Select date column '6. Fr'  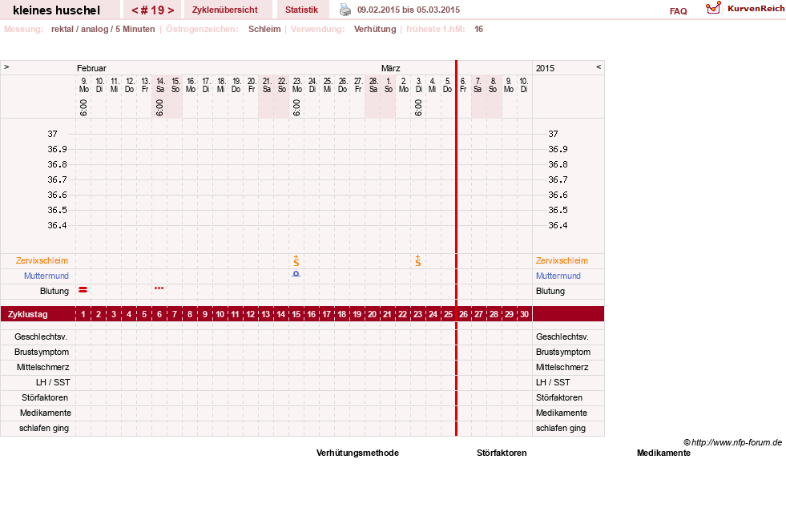[463, 85]
